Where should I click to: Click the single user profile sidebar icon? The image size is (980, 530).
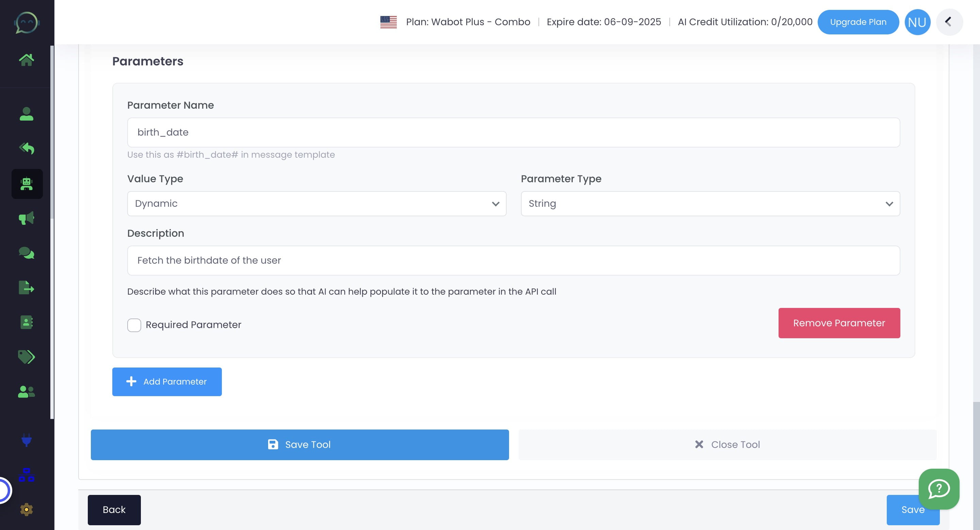point(26,114)
